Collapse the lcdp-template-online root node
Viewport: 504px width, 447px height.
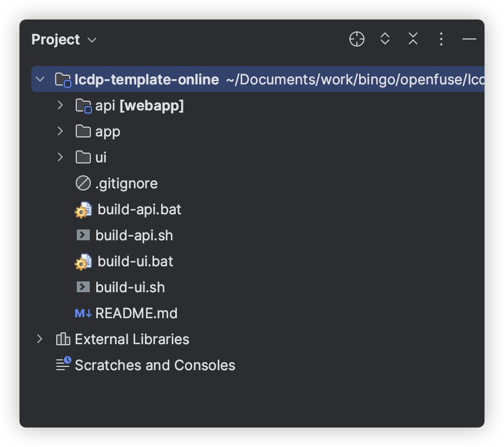[x=39, y=80]
